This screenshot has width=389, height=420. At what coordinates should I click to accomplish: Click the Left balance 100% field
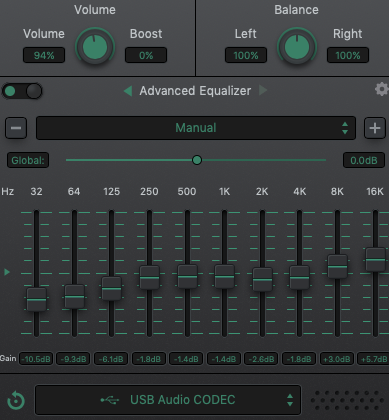[x=246, y=55]
